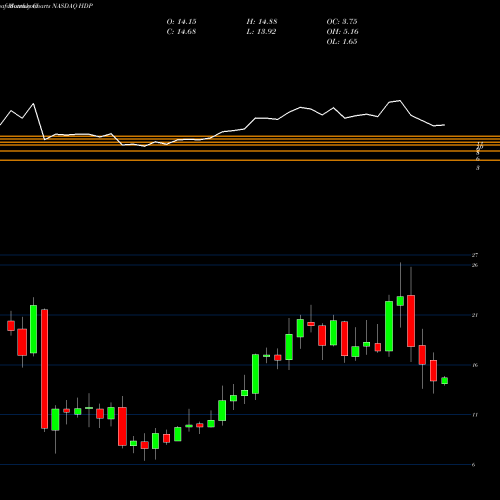The height and width of the screenshot is (500, 500).
Task: Click the price axis label '27'
Action: tap(475, 255)
